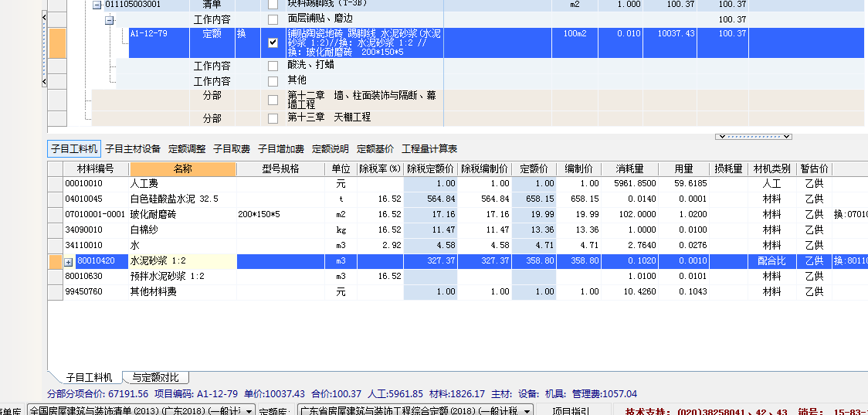Click the 564.84 tax-excluded quota price cell

click(431, 199)
